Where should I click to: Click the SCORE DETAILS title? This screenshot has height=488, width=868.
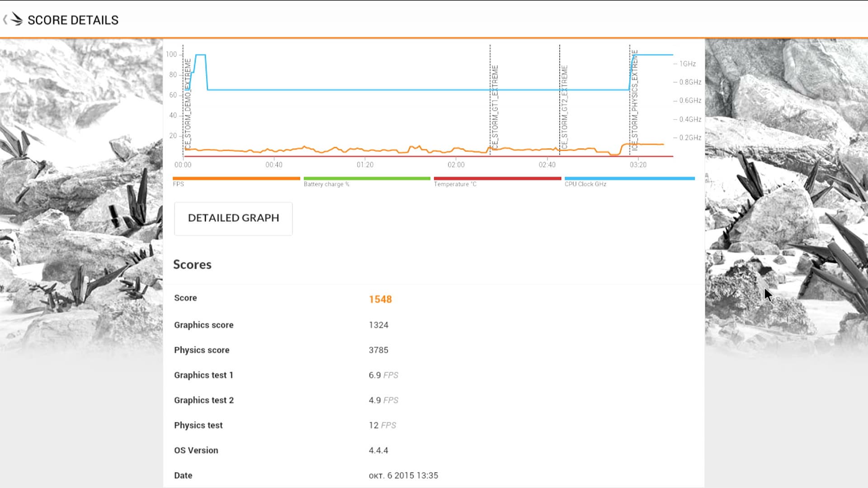click(73, 20)
